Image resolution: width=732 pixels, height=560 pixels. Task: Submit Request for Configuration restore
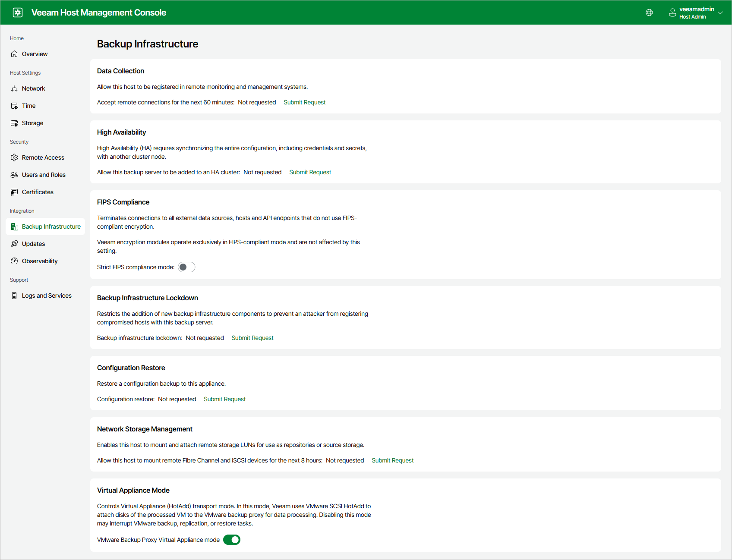tap(224, 399)
